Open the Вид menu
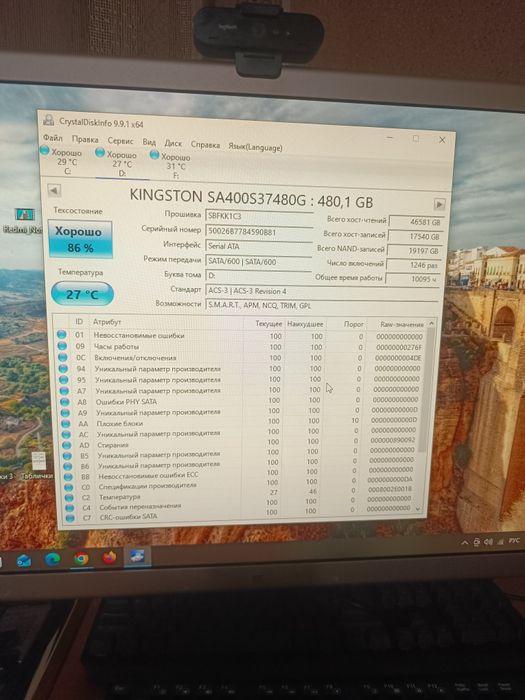The image size is (525, 700). click(x=149, y=142)
